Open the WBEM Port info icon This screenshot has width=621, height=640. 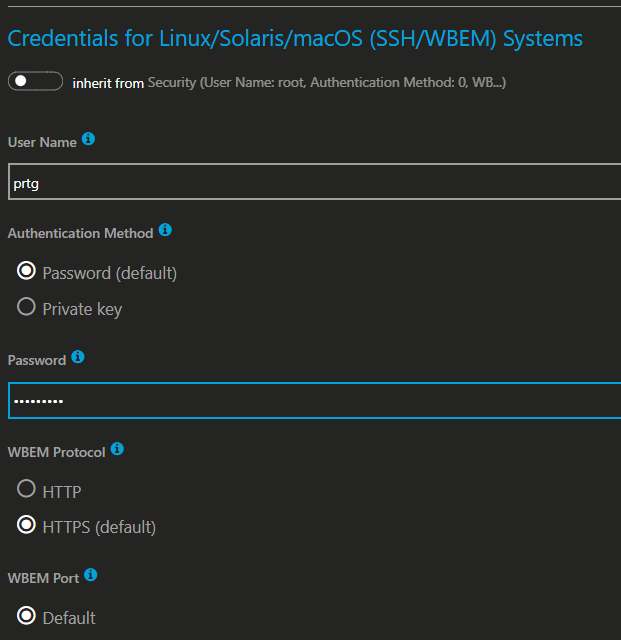point(91,575)
